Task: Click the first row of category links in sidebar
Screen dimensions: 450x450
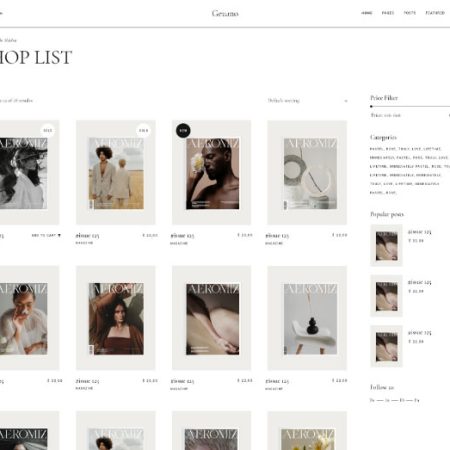Action: tap(405, 149)
